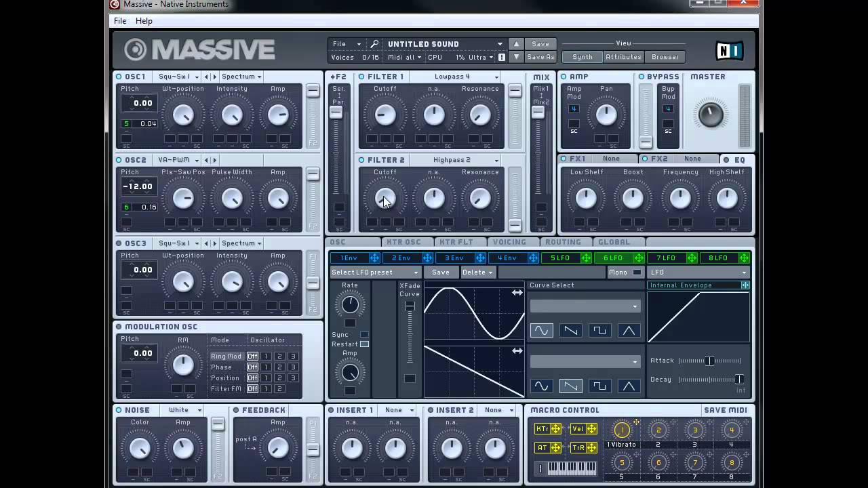The height and width of the screenshot is (488, 868).
Task: Select sine wave for lower LFO curve
Action: tap(541, 386)
